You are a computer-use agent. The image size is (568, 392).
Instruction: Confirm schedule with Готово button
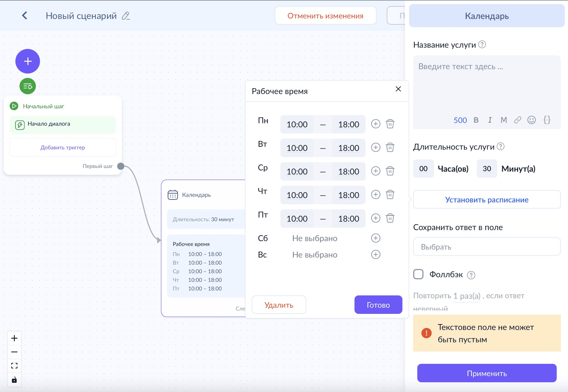tap(378, 305)
